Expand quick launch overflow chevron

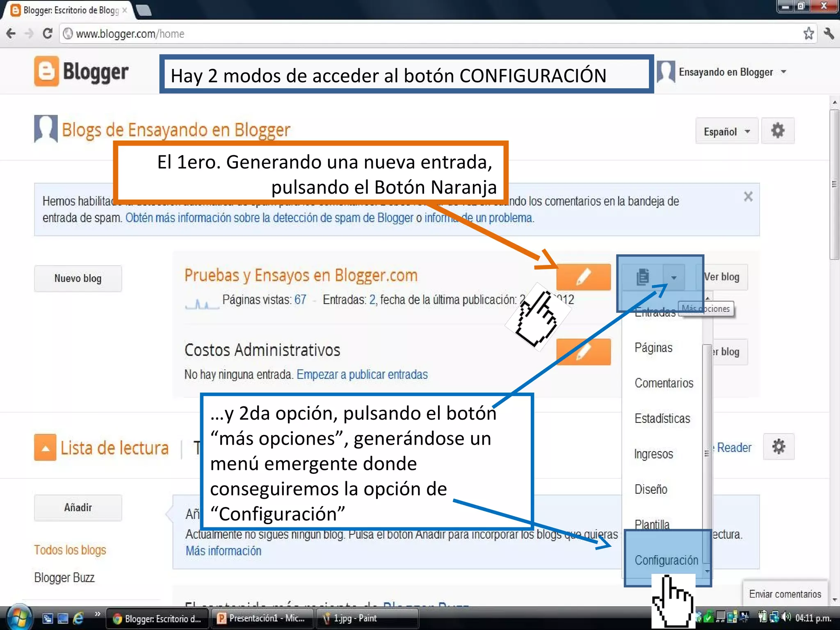[98, 614]
